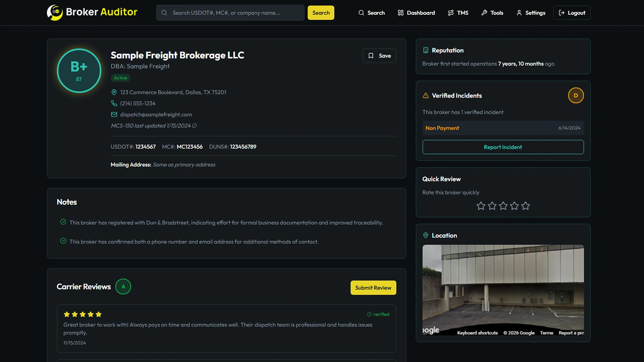Image resolution: width=644 pixels, height=362 pixels.
Task: Click DUNS number 123456789
Action: [x=243, y=147]
